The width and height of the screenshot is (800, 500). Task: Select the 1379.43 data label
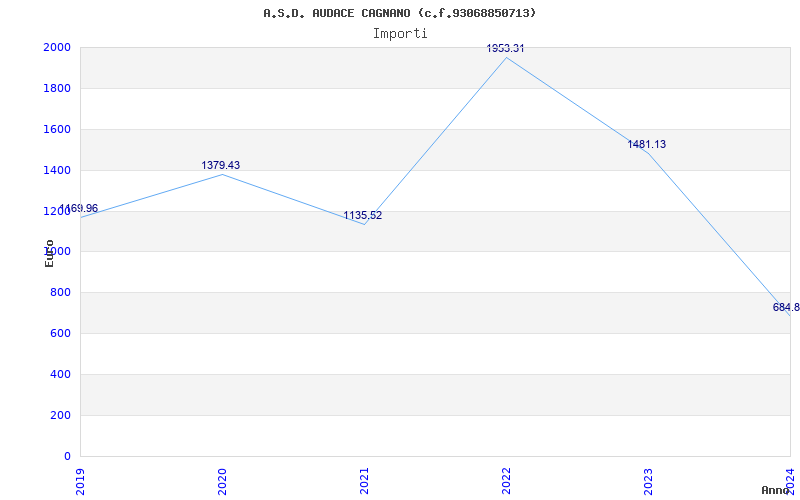220,165
